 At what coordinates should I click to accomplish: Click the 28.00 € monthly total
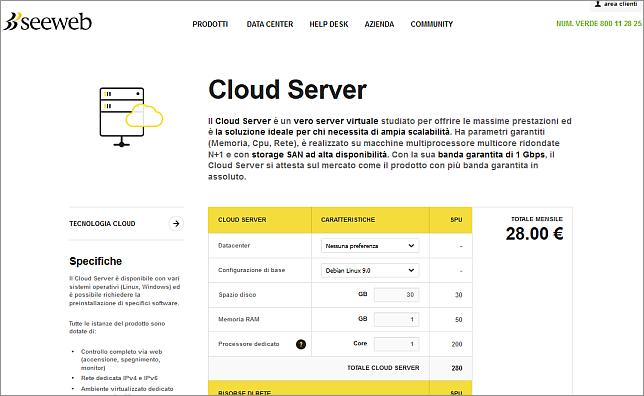(x=534, y=234)
